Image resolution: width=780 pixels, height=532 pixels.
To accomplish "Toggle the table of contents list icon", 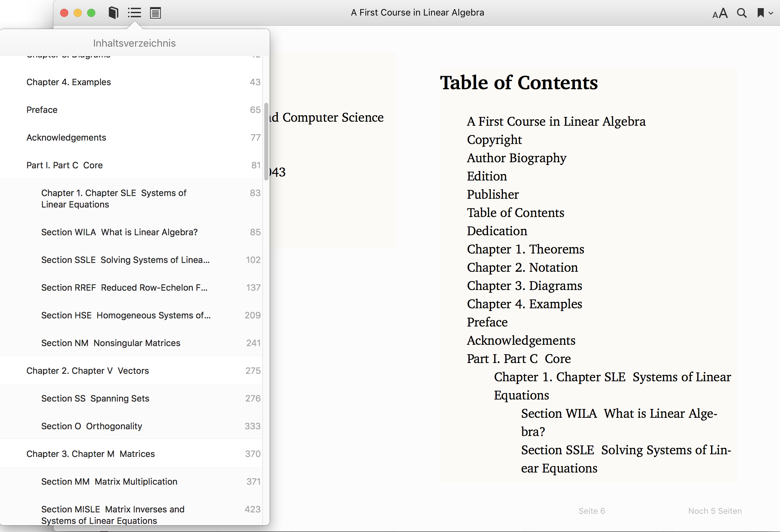I will click(134, 13).
